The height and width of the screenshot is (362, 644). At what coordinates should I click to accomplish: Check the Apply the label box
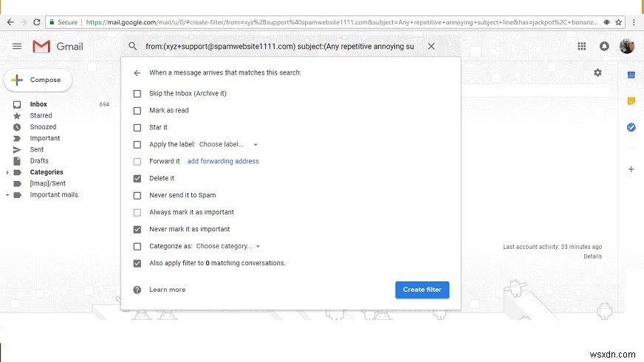coord(137,145)
